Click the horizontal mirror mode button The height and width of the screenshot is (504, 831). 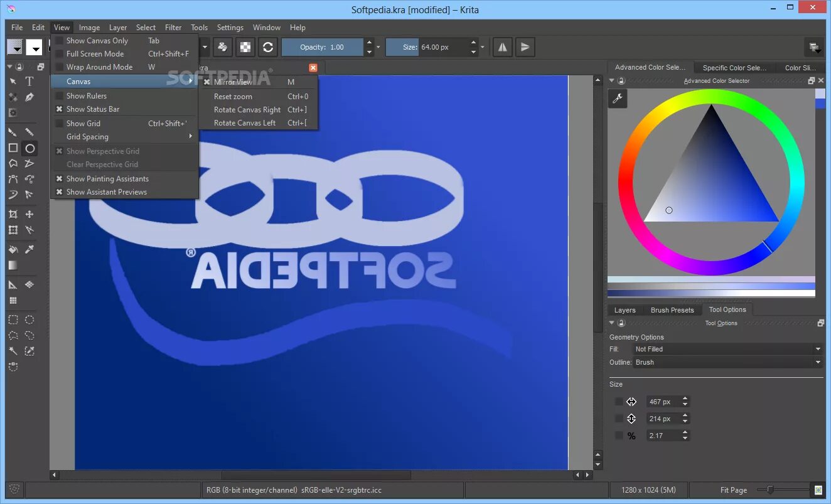(x=502, y=47)
